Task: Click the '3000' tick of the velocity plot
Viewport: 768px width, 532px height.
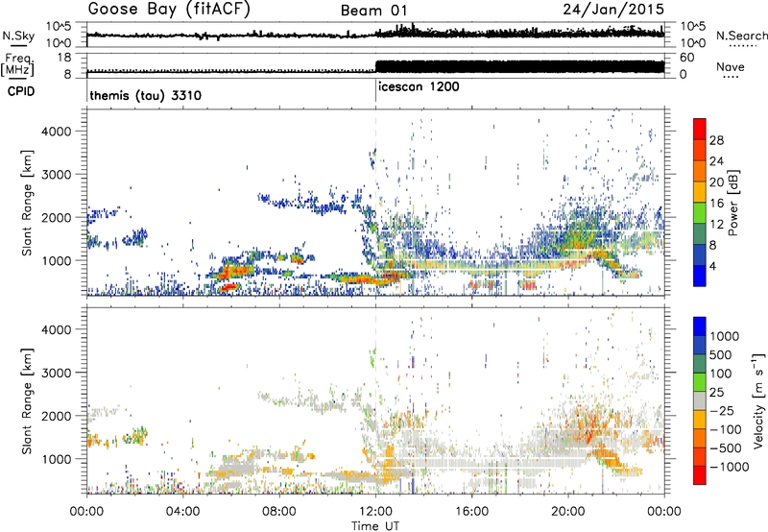Action: click(56, 373)
